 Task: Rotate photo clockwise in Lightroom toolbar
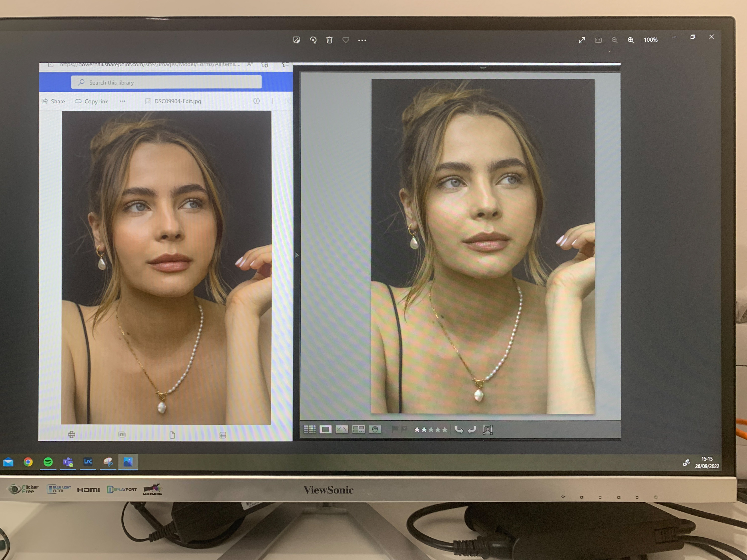point(472,429)
